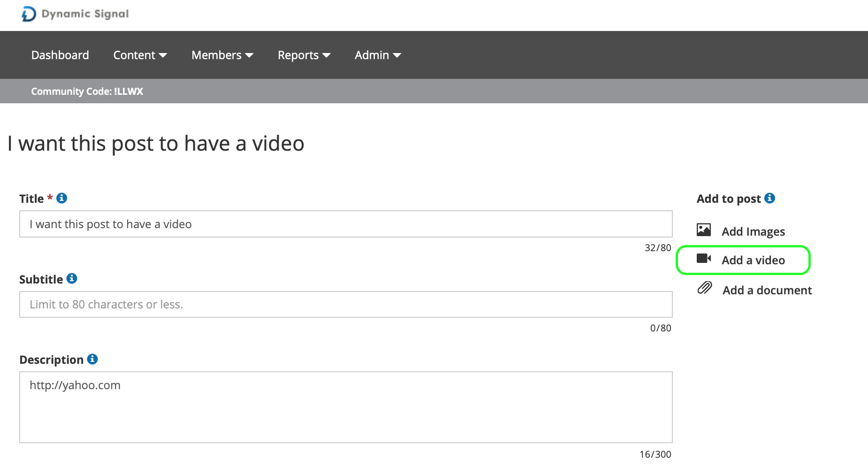868x476 pixels.
Task: Open the Reports dropdown menu
Action: coord(304,55)
